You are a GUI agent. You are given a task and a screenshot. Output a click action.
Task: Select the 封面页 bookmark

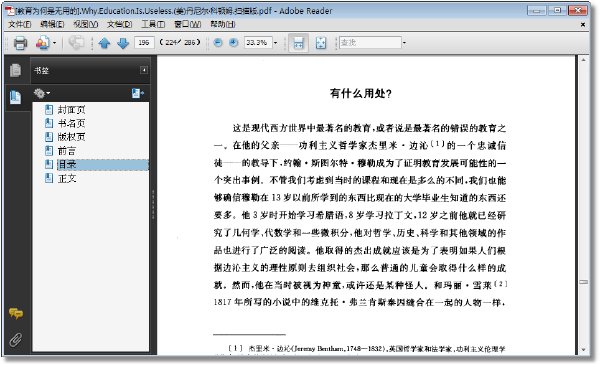(x=71, y=110)
